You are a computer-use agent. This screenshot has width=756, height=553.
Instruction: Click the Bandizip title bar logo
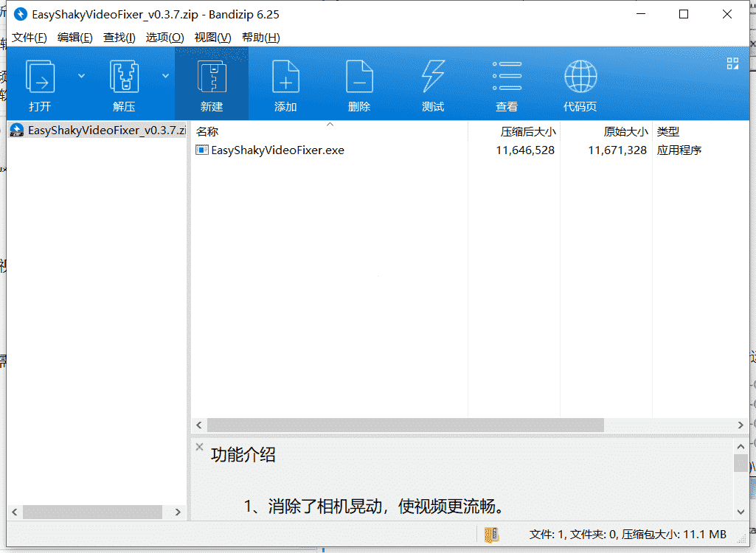point(20,15)
